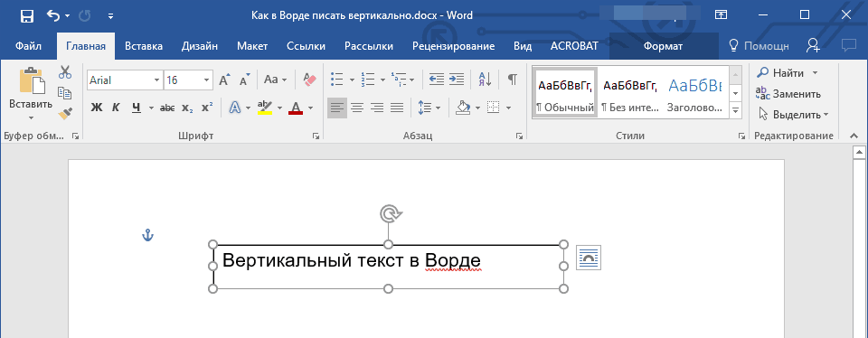
Task: Switch to the Дизайн tab
Action: pos(199,46)
